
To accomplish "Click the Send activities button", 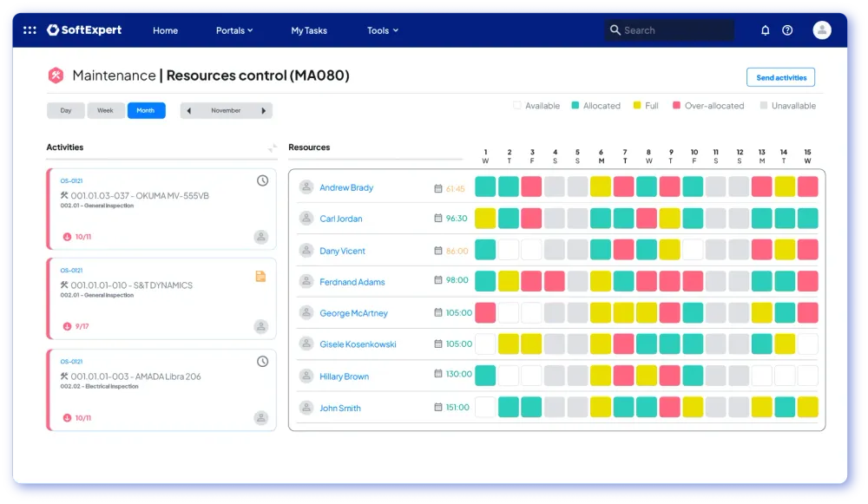I will point(780,77).
